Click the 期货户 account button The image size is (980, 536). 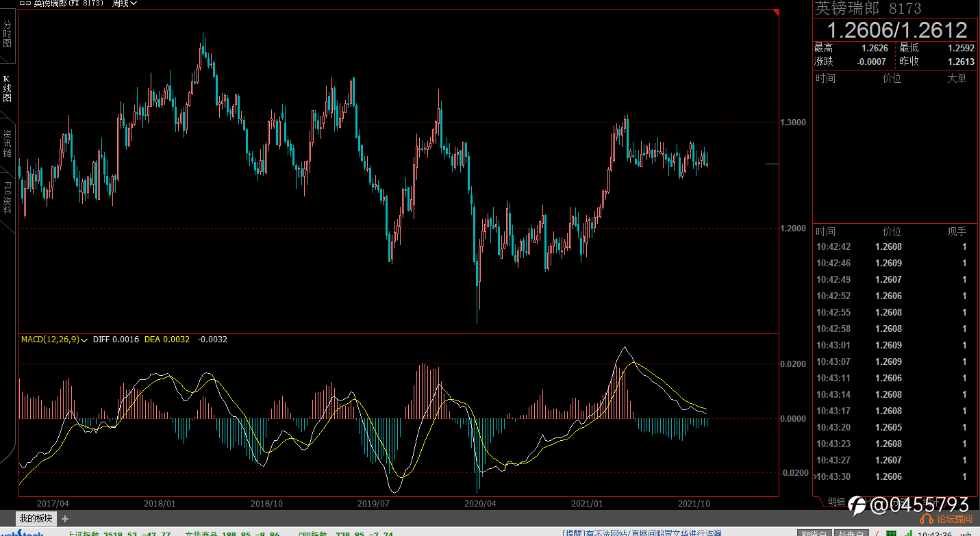(x=814, y=533)
